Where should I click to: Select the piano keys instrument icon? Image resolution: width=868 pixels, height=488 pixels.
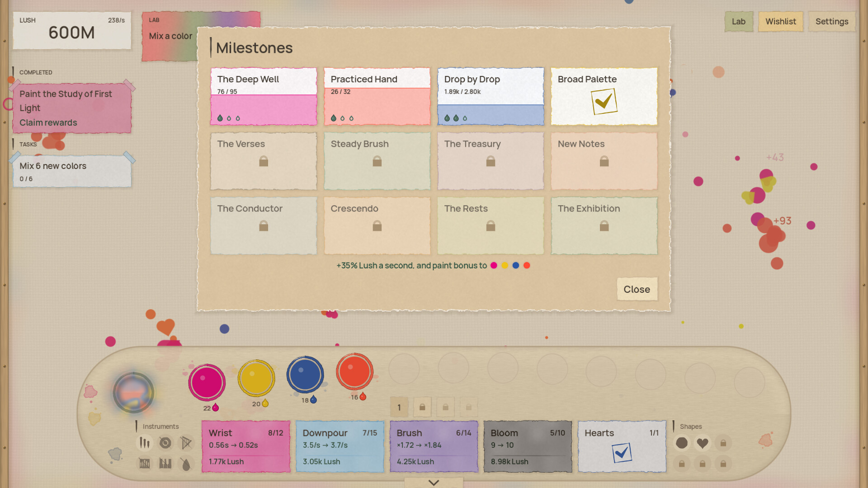[x=165, y=464]
